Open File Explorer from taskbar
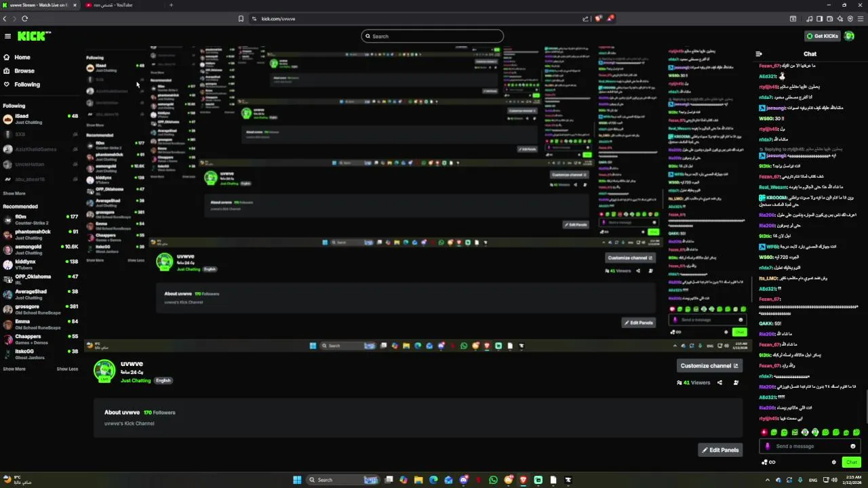The image size is (868, 488). pyautogui.click(x=418, y=480)
